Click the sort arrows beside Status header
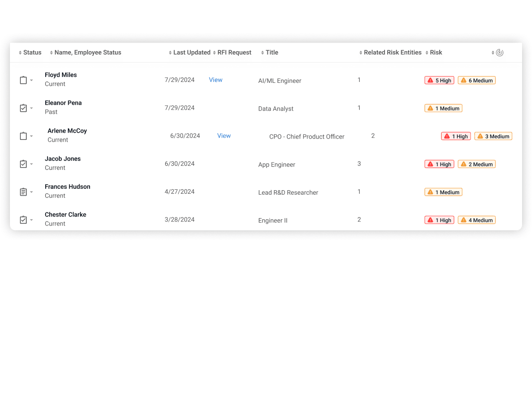 [20, 53]
